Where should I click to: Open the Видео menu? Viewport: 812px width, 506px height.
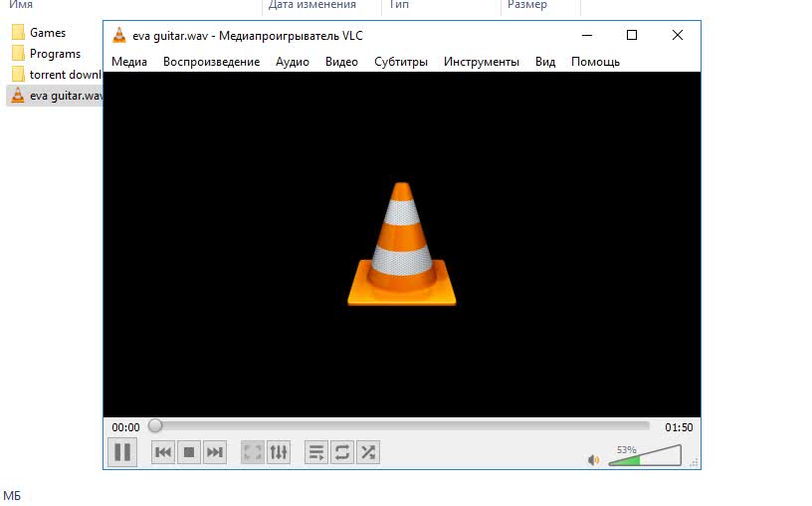(341, 62)
